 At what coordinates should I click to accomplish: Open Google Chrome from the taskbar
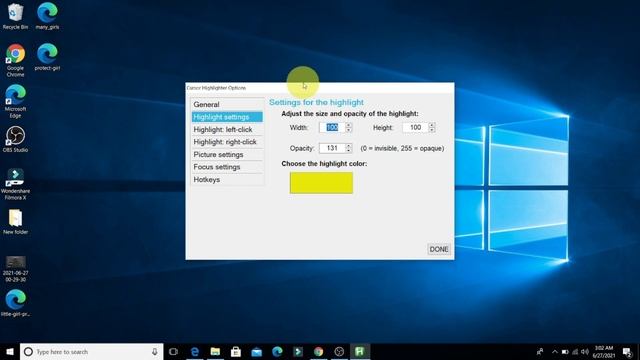(x=318, y=351)
